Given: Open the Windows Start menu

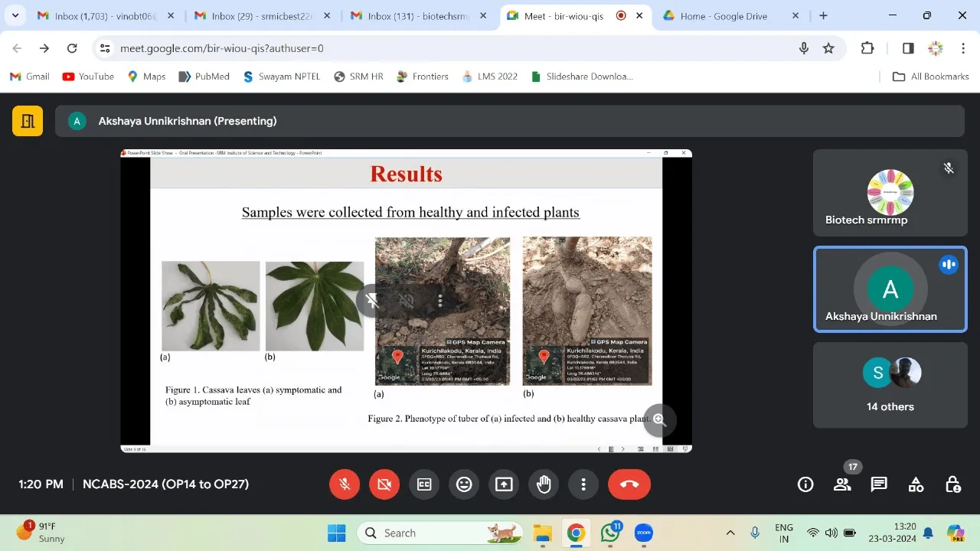Looking at the screenshot, I should pyautogui.click(x=336, y=533).
